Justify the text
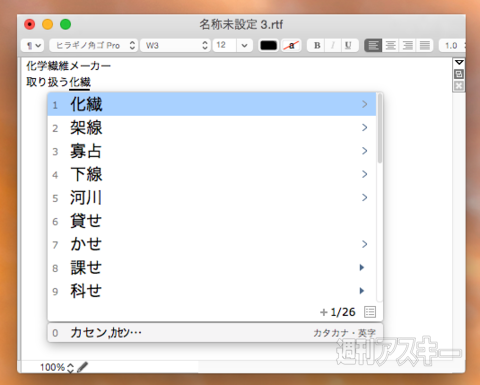 [425, 45]
